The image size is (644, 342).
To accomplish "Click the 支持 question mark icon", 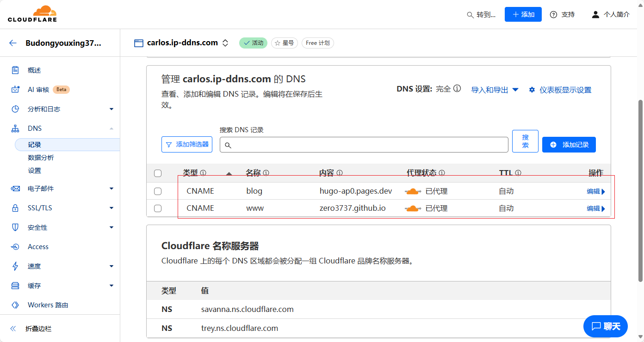I will [553, 15].
